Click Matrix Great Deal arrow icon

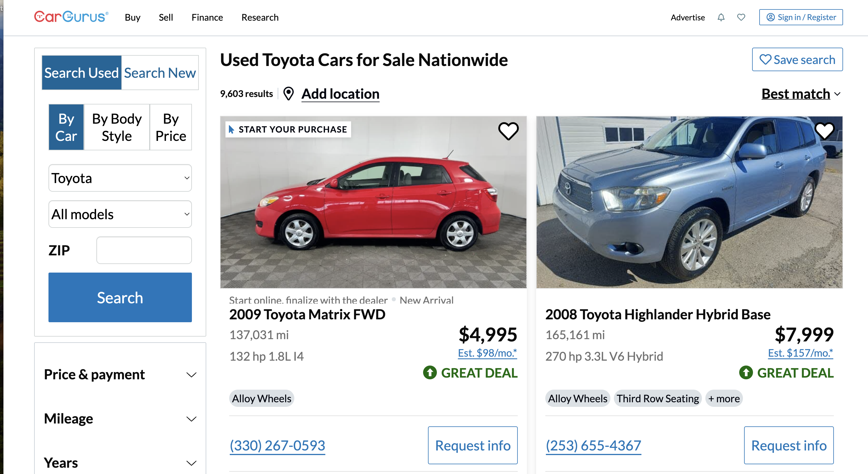point(430,373)
